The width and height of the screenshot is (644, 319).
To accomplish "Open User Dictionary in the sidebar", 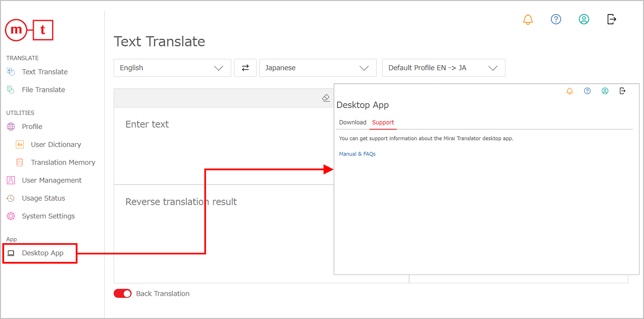I will (x=56, y=144).
